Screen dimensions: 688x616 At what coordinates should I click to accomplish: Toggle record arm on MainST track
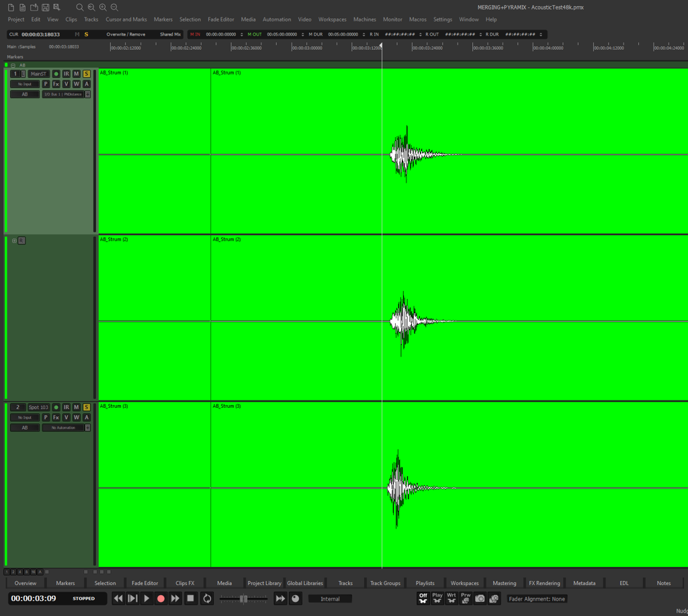point(56,74)
